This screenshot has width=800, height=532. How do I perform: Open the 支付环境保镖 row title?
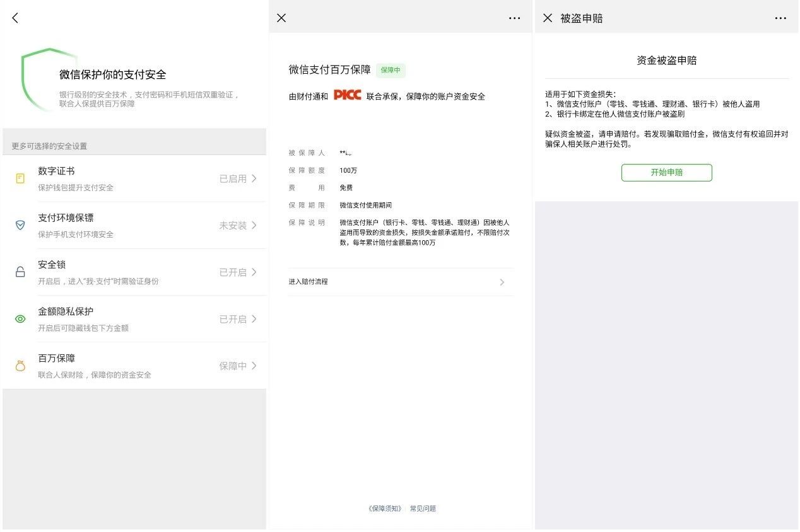[x=66, y=218]
